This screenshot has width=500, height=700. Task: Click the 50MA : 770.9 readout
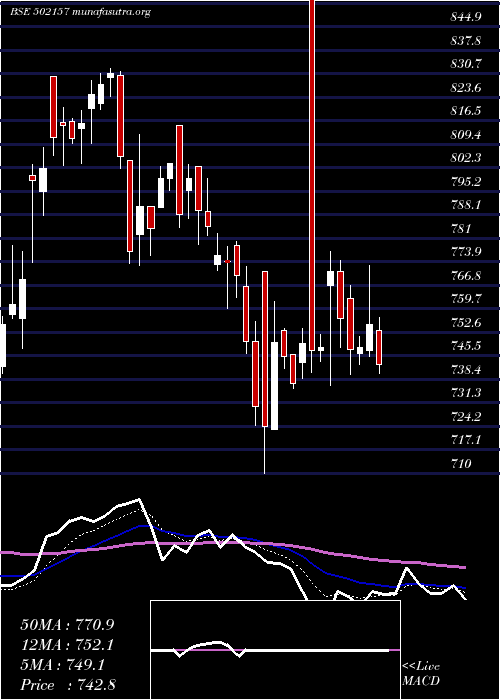pos(67,625)
